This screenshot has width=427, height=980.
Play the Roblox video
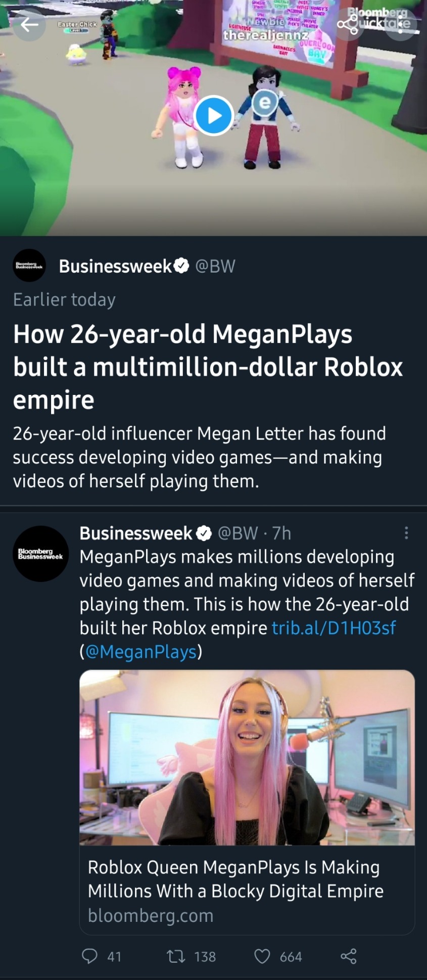(213, 115)
